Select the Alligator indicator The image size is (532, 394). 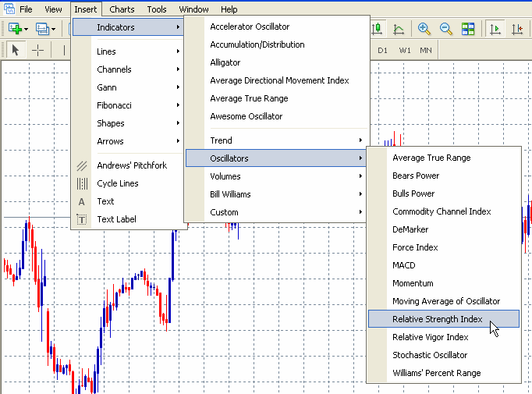pos(276,62)
